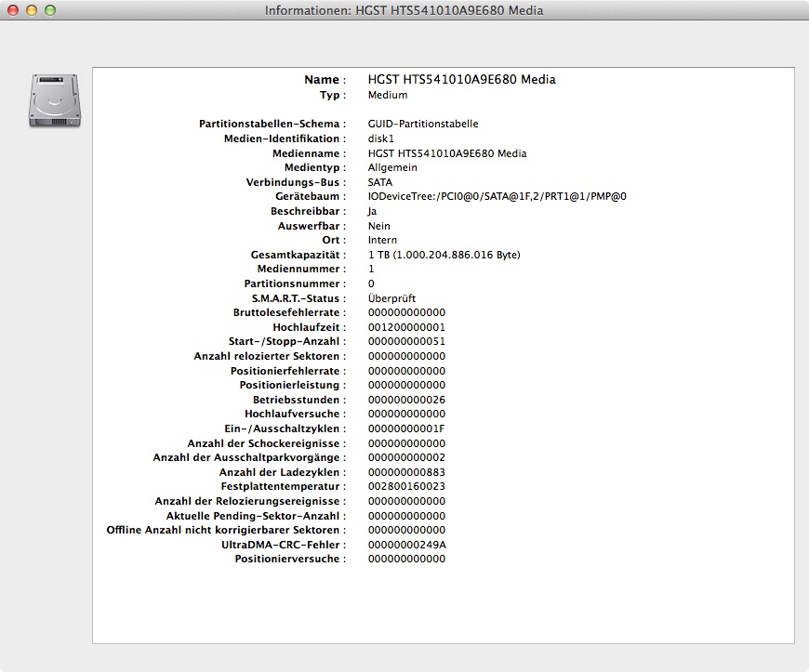This screenshot has height=672, width=809.
Task: Click the Auswerfbar value Nein
Action: pyautogui.click(x=379, y=226)
